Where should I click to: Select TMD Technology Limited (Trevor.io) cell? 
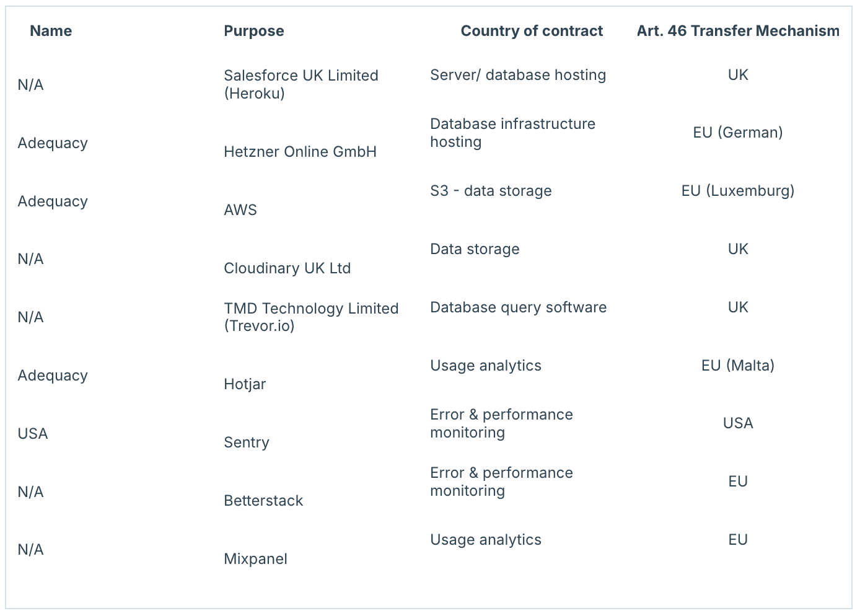pos(310,317)
